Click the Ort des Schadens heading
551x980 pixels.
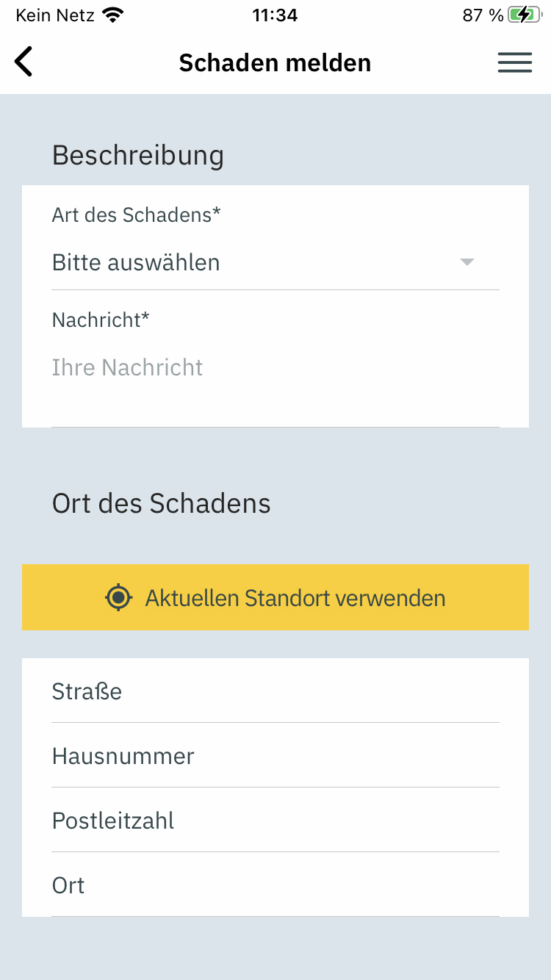tap(161, 503)
